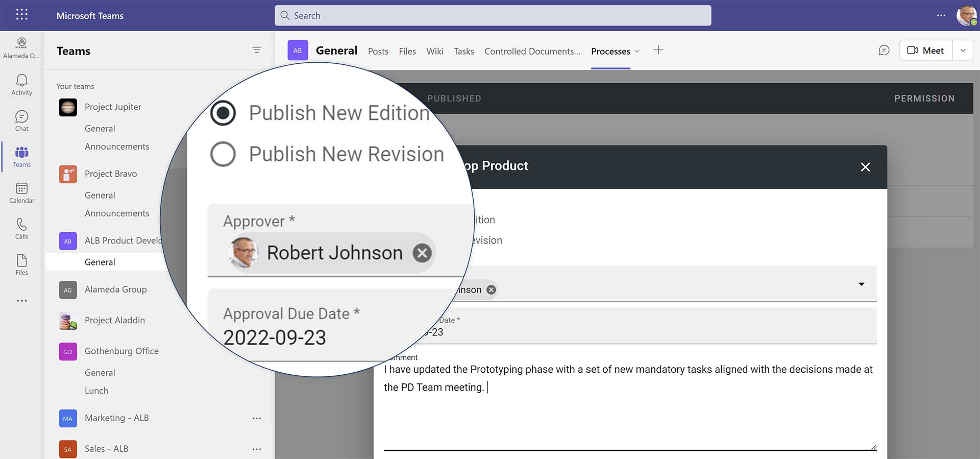Open Announcements under Project Bravo

(x=117, y=213)
